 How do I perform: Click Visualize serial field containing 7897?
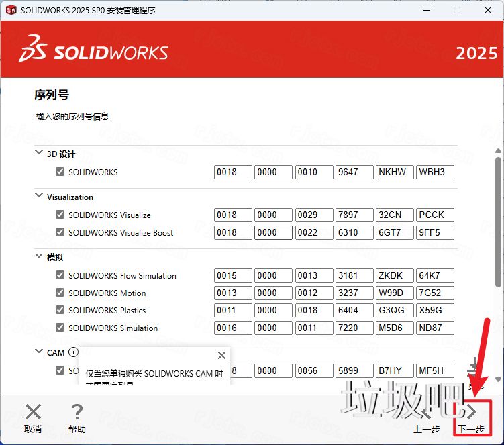pos(354,215)
